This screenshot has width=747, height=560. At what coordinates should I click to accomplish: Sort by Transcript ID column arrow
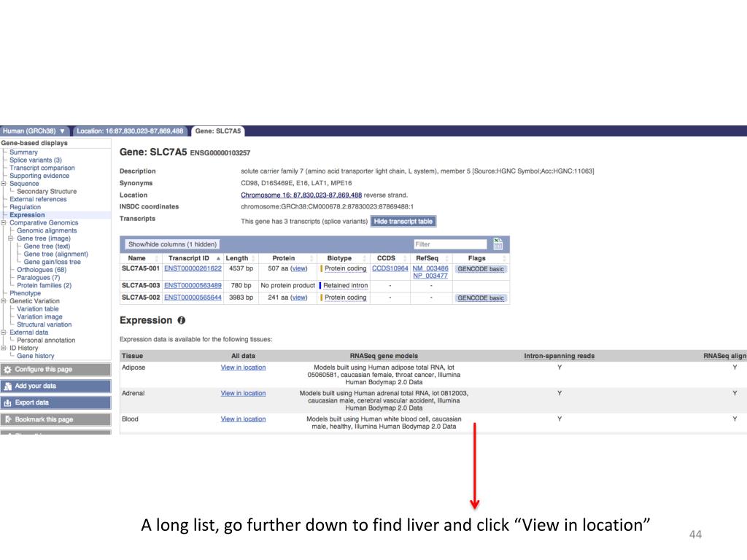(218, 258)
